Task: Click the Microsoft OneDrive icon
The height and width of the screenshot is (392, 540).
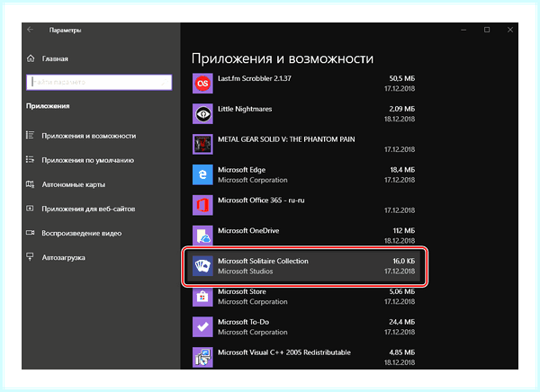Action: [x=202, y=236]
